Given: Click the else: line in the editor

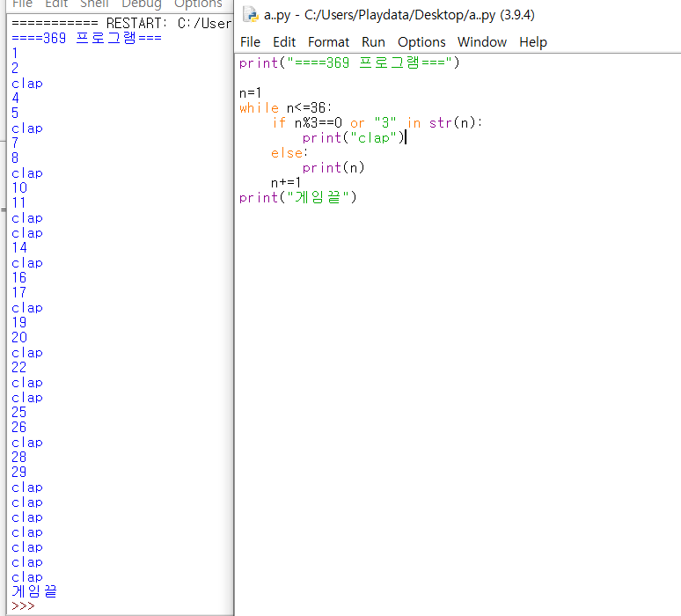Looking at the screenshot, I should pyautogui.click(x=289, y=153).
